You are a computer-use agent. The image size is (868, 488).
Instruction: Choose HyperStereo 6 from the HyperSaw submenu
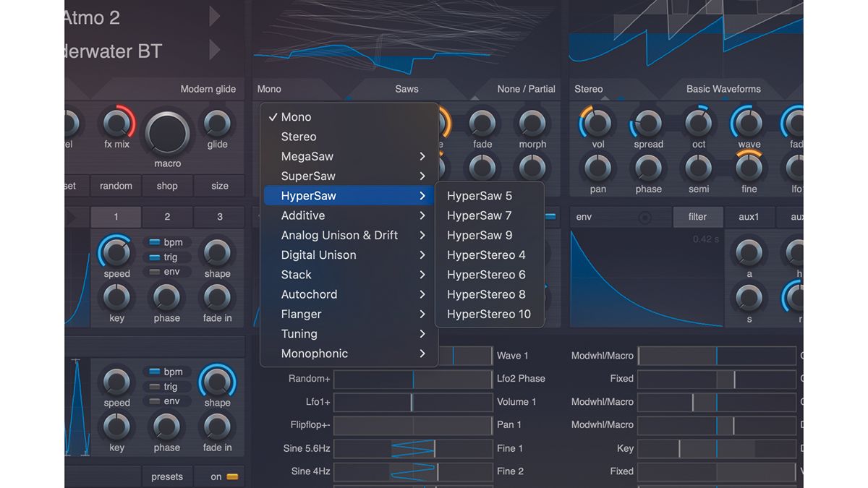click(x=487, y=275)
